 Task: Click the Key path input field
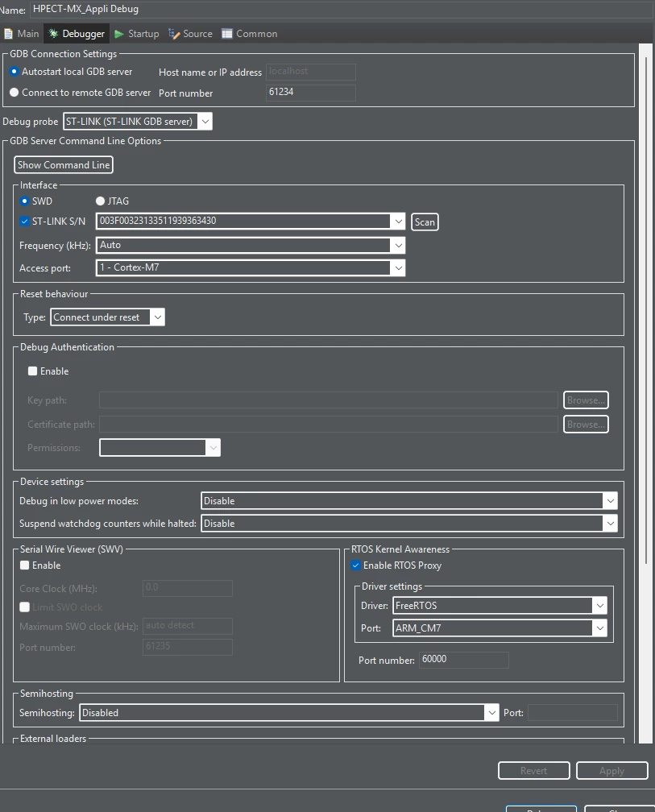pyautogui.click(x=328, y=400)
